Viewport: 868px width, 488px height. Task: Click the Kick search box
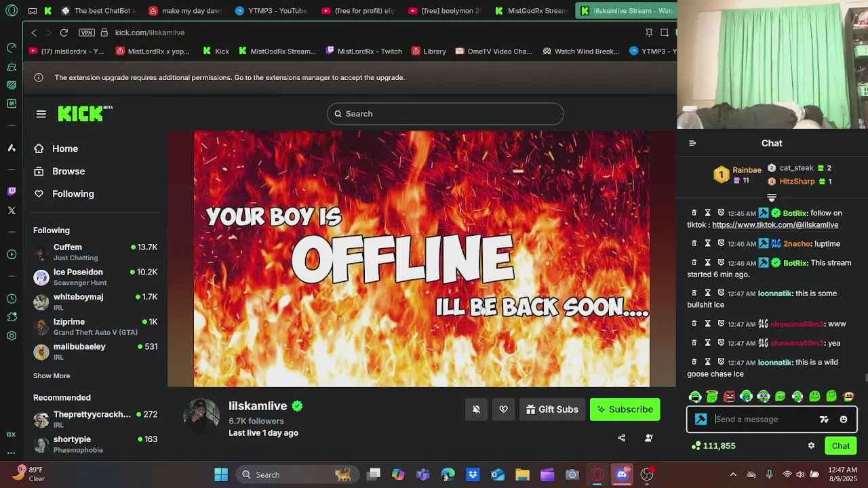(x=445, y=114)
